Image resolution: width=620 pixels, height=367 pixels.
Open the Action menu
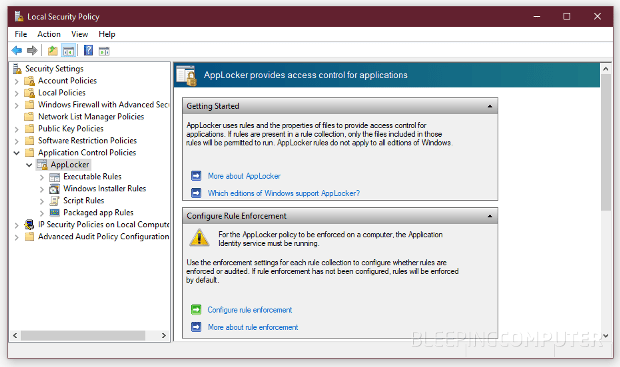coord(49,34)
